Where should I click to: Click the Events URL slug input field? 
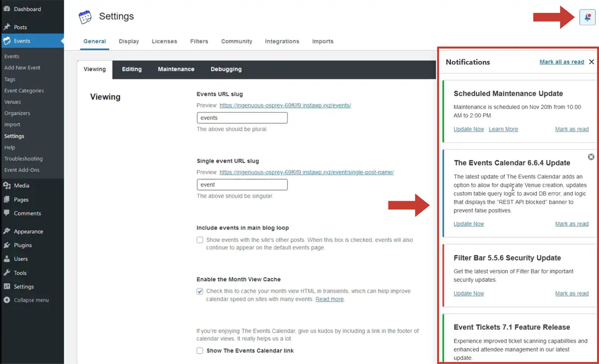point(242,118)
